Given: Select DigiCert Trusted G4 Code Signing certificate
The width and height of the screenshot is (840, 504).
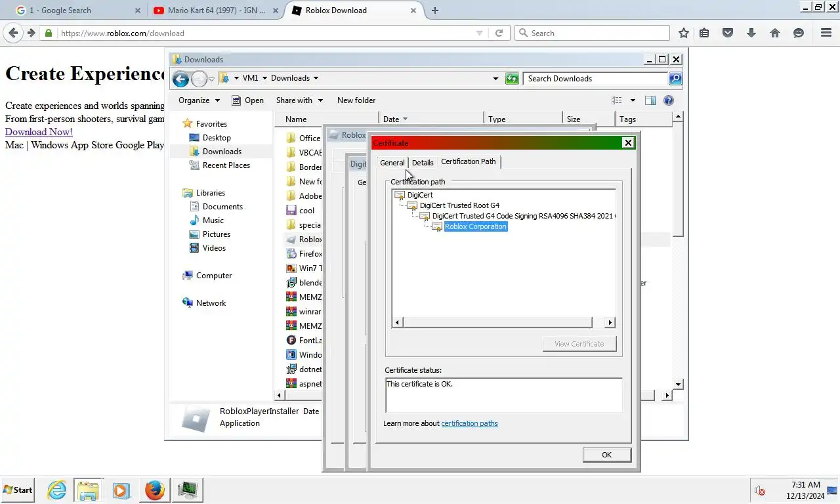Looking at the screenshot, I should (x=523, y=216).
